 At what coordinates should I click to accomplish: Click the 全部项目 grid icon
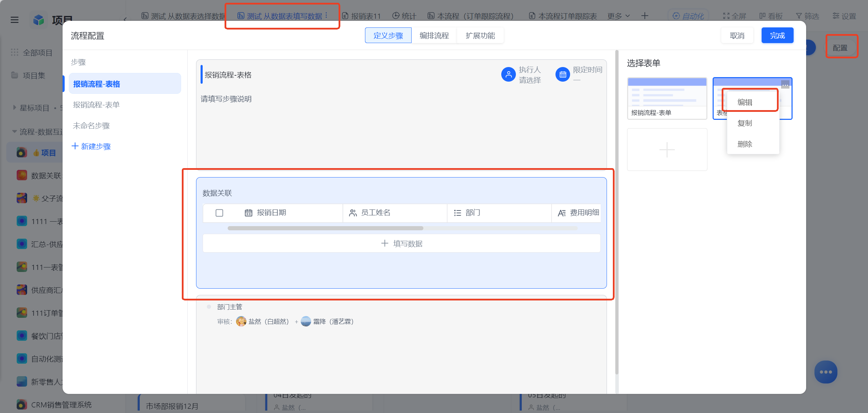[15, 52]
